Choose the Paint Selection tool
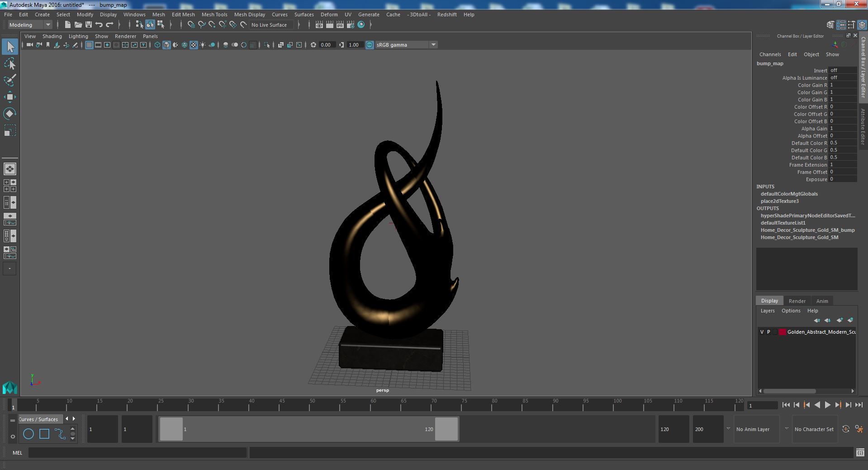The width and height of the screenshot is (868, 470). (x=10, y=80)
